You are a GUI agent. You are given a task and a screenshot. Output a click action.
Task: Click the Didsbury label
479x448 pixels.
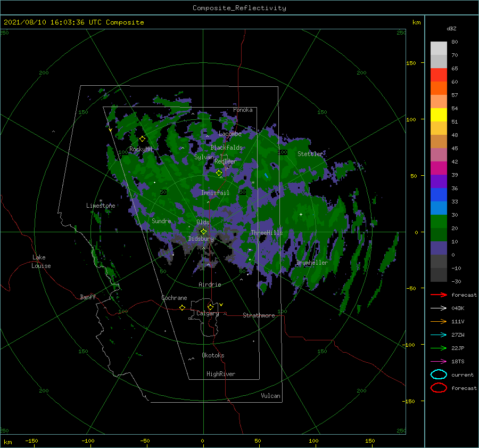(x=201, y=239)
